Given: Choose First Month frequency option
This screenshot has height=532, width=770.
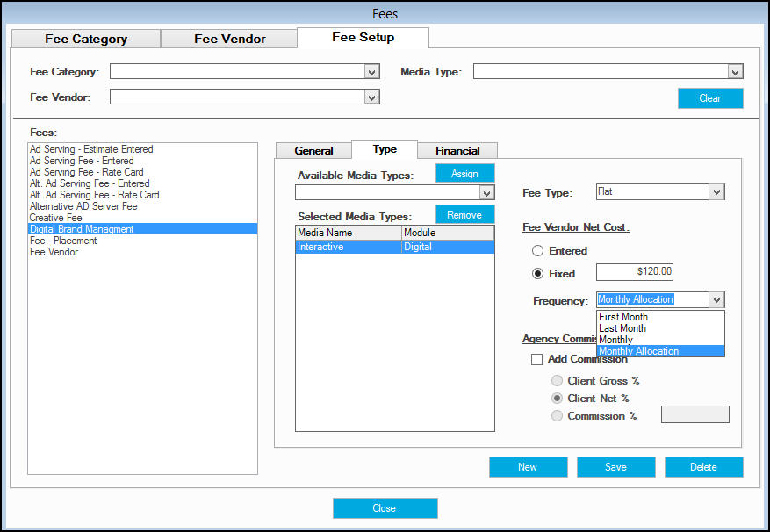Looking at the screenshot, I should (660, 317).
